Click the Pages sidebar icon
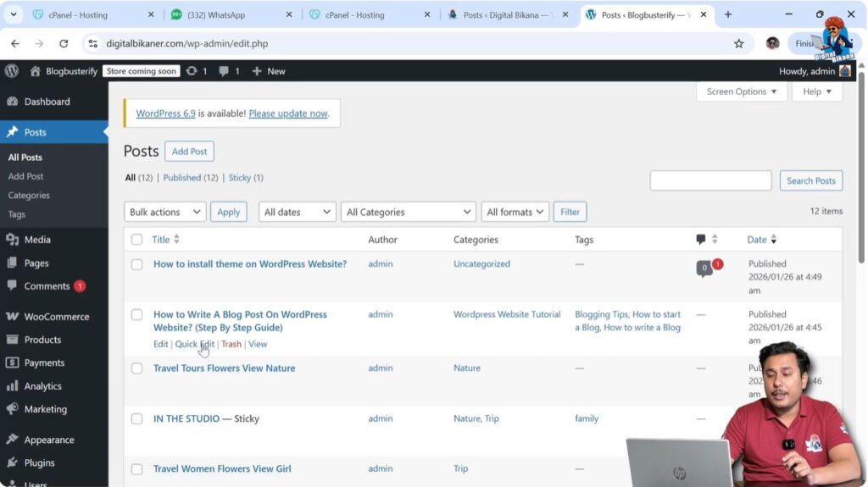Viewport: 868px width, 487px height. coord(12,263)
